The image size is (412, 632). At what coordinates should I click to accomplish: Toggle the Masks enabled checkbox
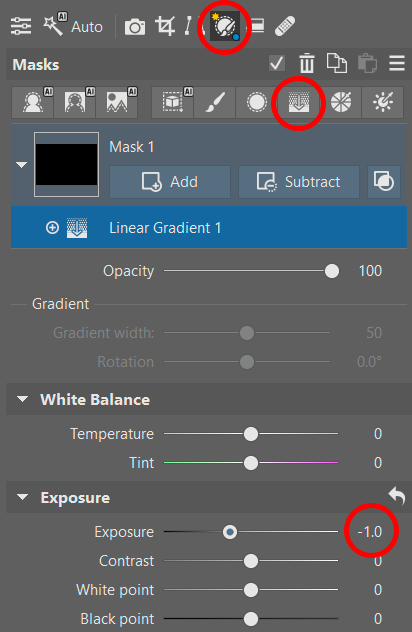point(277,63)
